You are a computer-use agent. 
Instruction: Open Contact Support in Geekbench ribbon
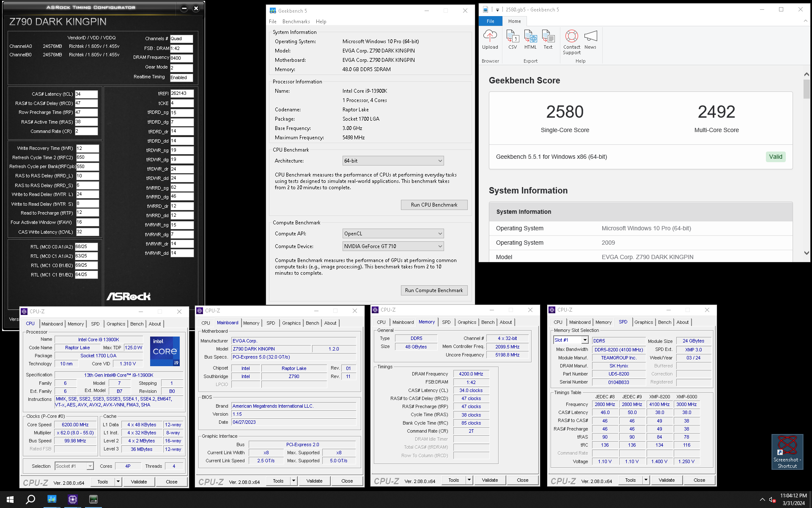(572, 42)
